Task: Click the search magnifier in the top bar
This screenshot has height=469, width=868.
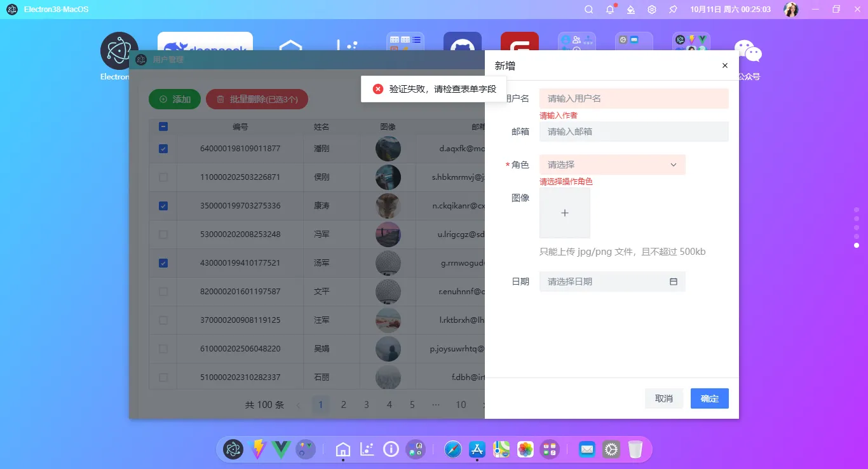Action: (x=588, y=9)
